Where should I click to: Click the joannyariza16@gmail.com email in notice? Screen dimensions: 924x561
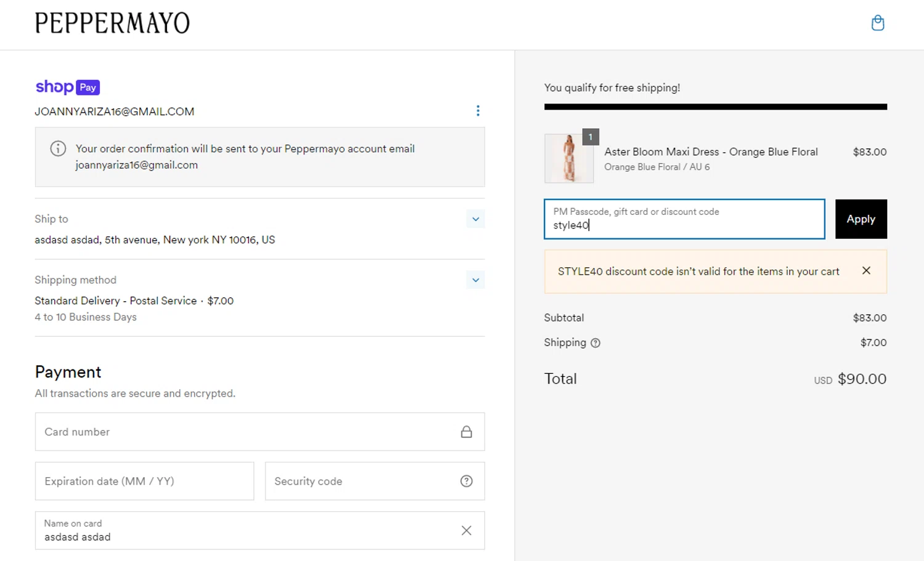point(137,165)
